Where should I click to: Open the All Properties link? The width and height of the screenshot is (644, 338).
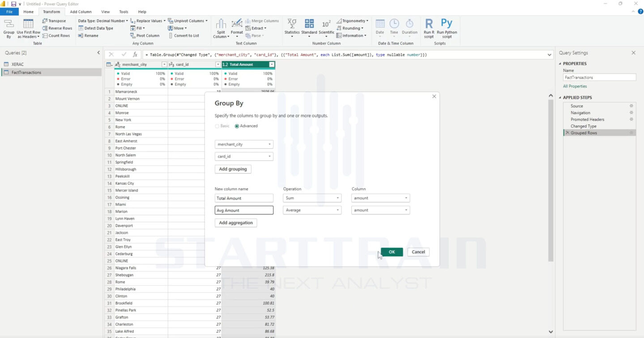click(x=575, y=86)
